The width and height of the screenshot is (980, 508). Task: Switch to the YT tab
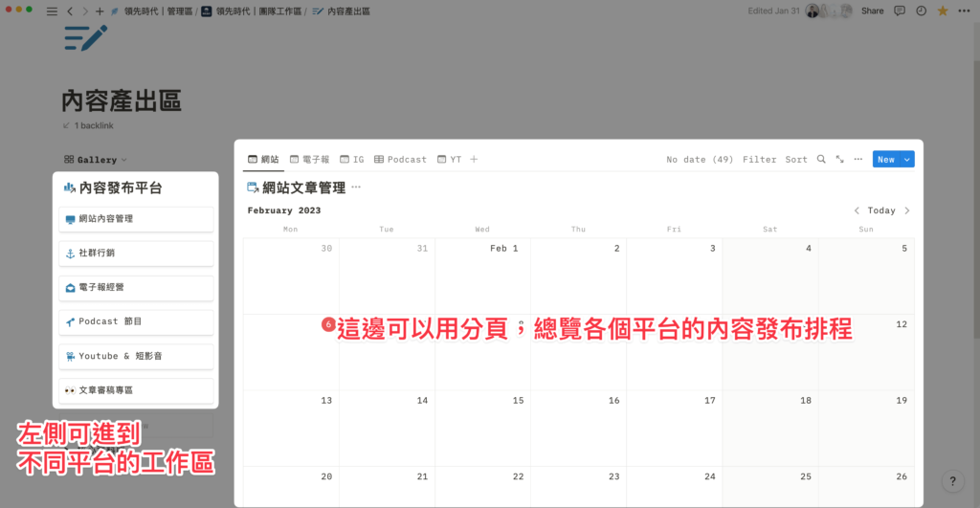pyautogui.click(x=450, y=160)
